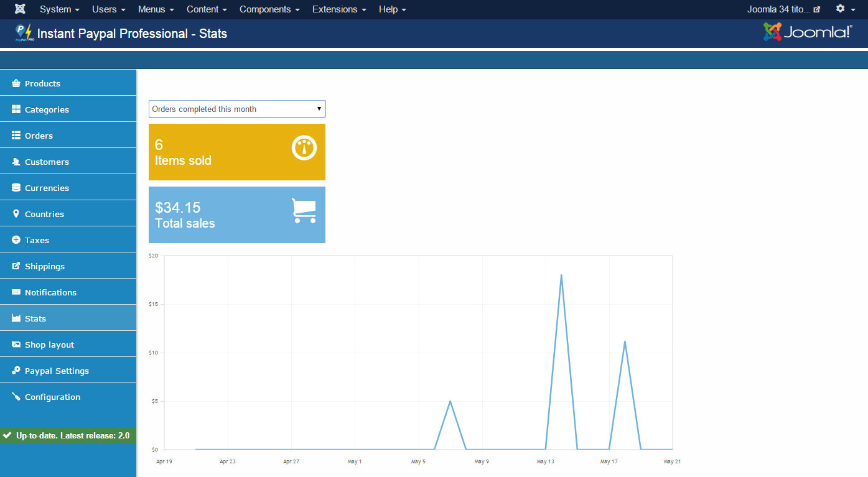Open the Notifications section
This screenshot has width=868, height=477.
[68, 292]
